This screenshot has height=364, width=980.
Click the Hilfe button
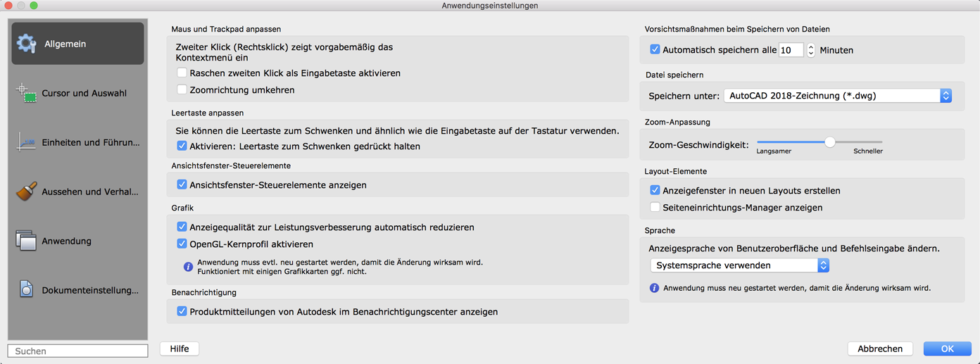180,349
